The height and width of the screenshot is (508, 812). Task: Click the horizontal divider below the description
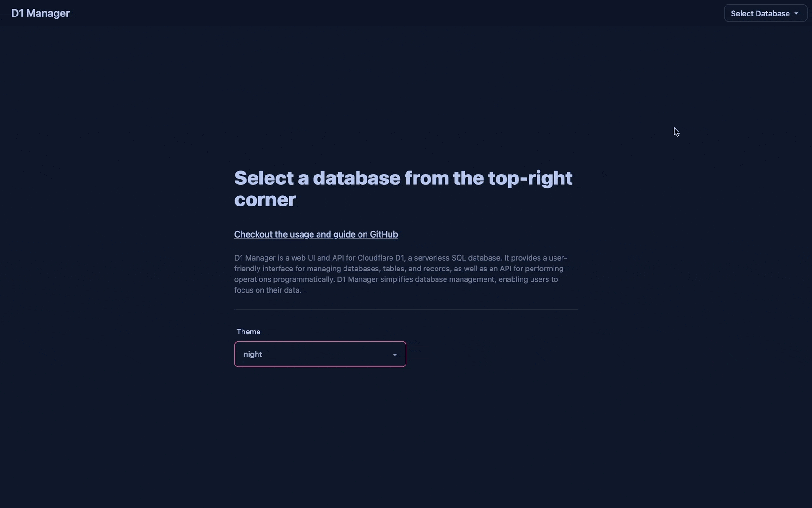[x=406, y=309]
